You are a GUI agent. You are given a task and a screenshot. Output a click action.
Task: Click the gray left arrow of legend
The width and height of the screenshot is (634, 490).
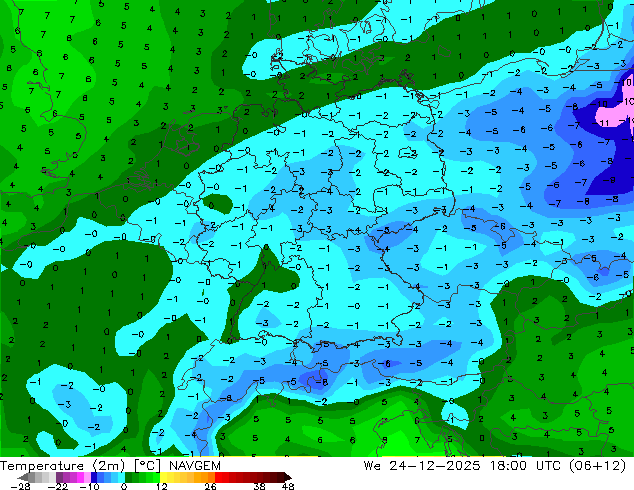click(x=22, y=478)
